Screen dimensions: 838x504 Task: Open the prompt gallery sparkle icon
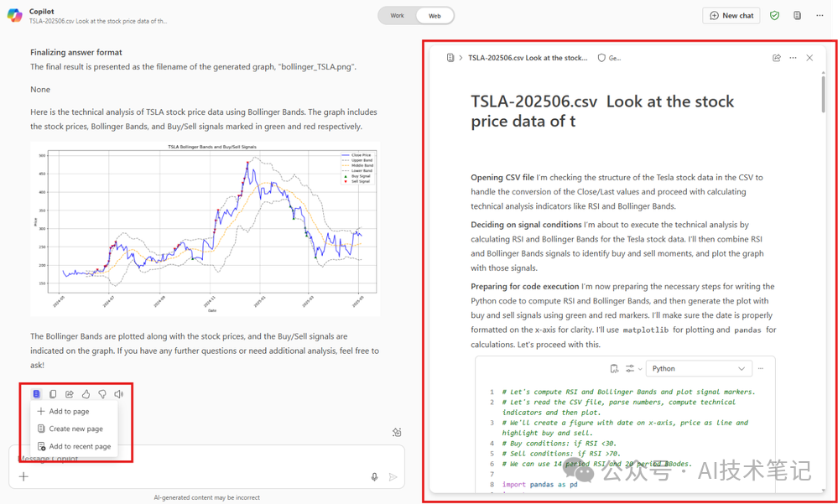tap(397, 433)
